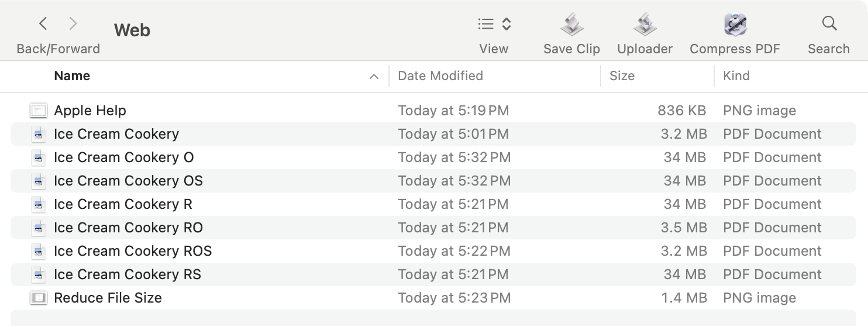Select the Ice Cream Cookery RO file
Image resolution: width=868 pixels, height=326 pixels.
(x=128, y=228)
